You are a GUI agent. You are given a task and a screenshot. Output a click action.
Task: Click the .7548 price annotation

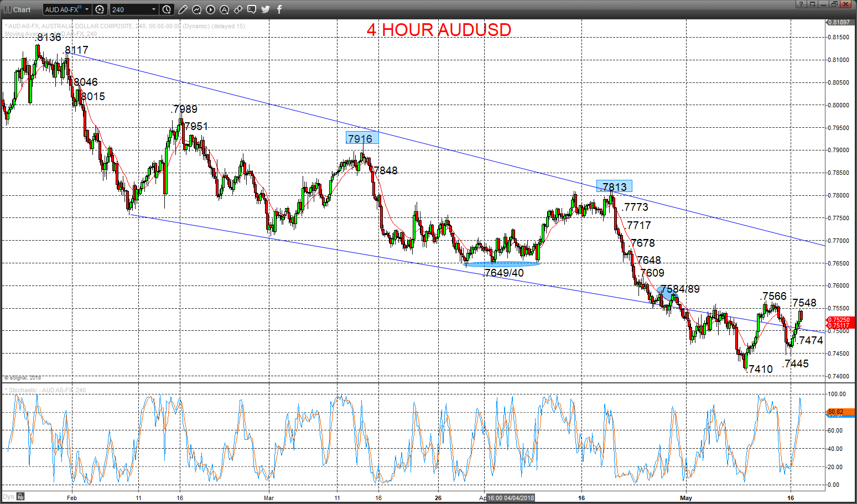[x=804, y=303]
